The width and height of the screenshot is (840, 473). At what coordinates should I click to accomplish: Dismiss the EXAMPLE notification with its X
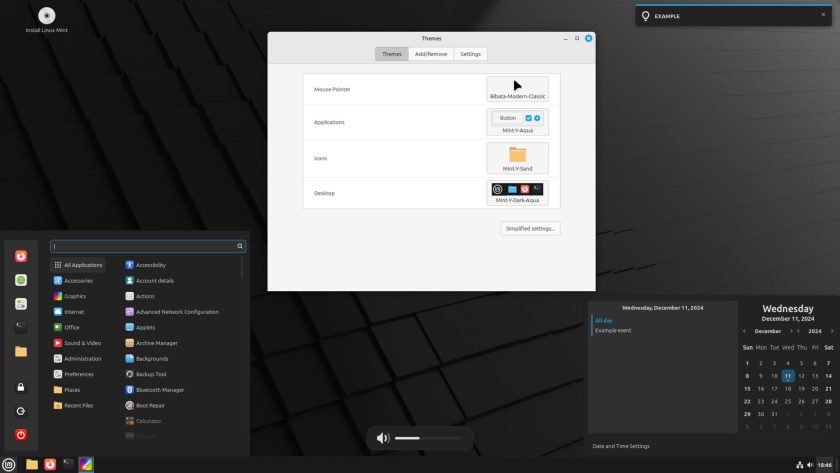click(823, 14)
